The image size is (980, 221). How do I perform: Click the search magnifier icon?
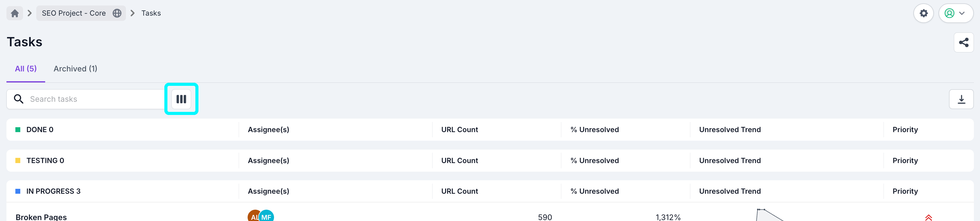click(19, 99)
